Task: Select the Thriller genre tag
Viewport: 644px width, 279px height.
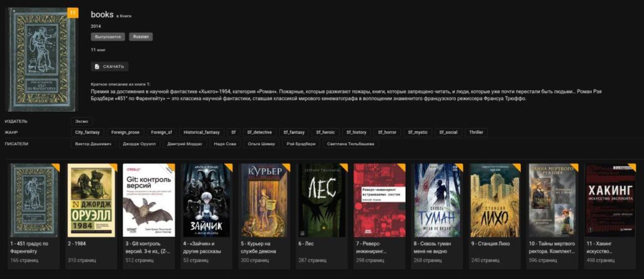Action: [x=477, y=133]
